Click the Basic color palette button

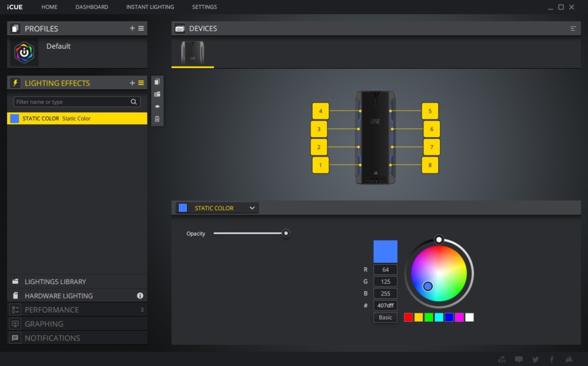(385, 317)
